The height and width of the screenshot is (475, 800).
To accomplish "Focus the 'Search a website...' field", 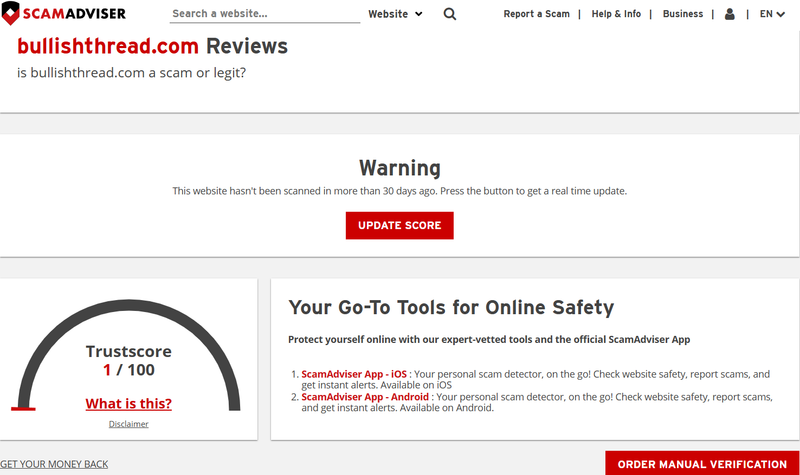I will coord(265,14).
